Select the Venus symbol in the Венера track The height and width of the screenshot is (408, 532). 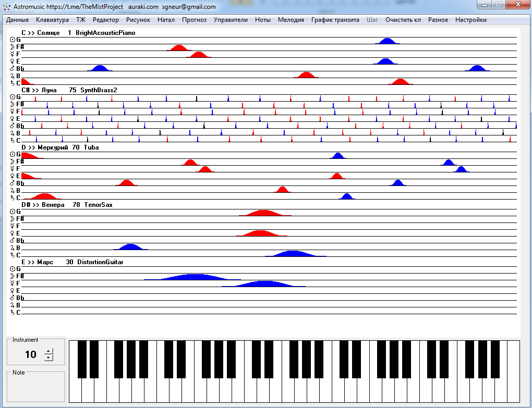(x=13, y=233)
